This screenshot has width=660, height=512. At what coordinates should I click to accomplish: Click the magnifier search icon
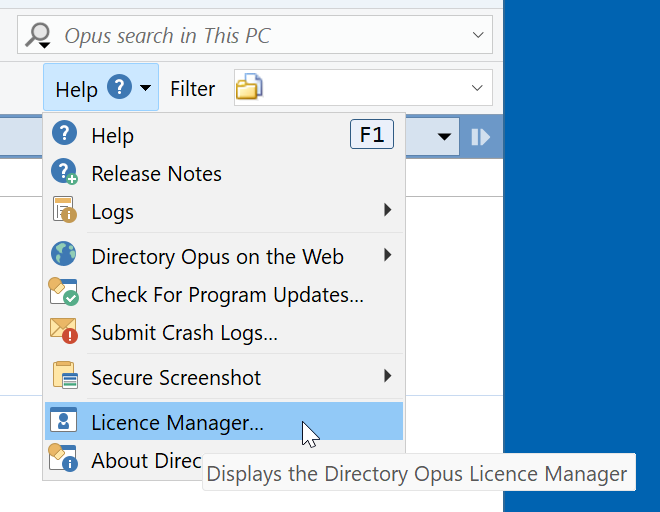38,35
